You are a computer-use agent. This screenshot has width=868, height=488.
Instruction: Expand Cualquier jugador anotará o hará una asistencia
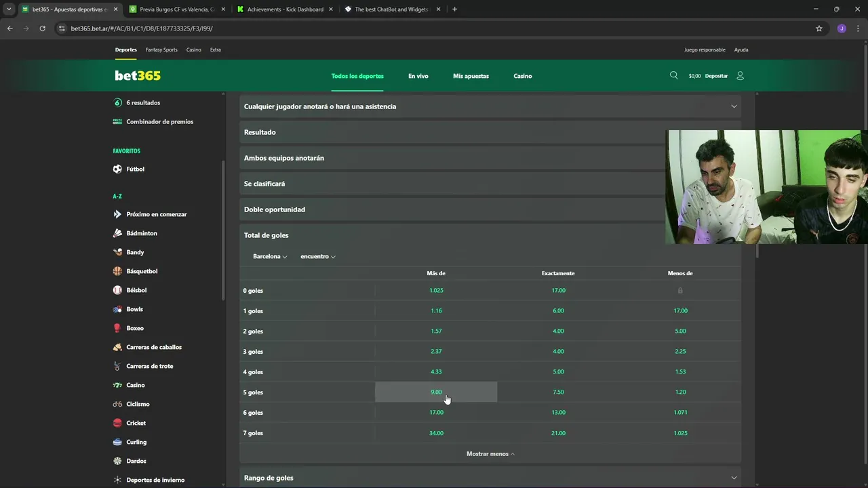point(490,106)
